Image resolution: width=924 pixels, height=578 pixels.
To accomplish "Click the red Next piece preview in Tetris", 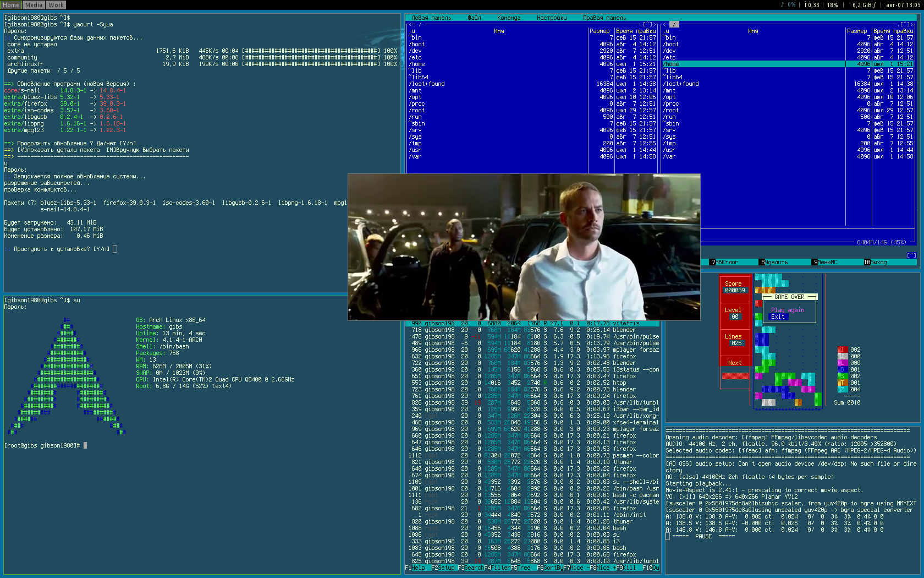I will (735, 376).
